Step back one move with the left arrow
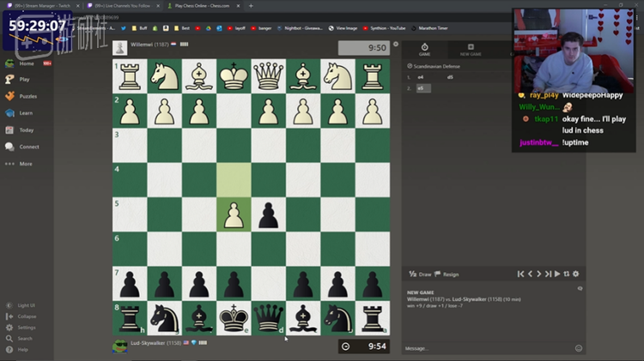The width and height of the screenshot is (644, 361). (530, 274)
